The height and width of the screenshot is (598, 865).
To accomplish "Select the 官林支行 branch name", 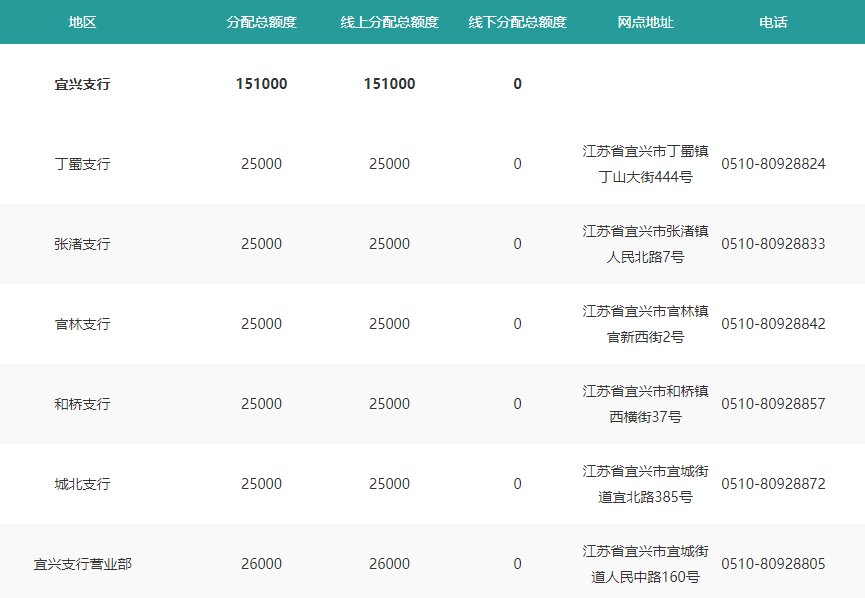I will 82,324.
